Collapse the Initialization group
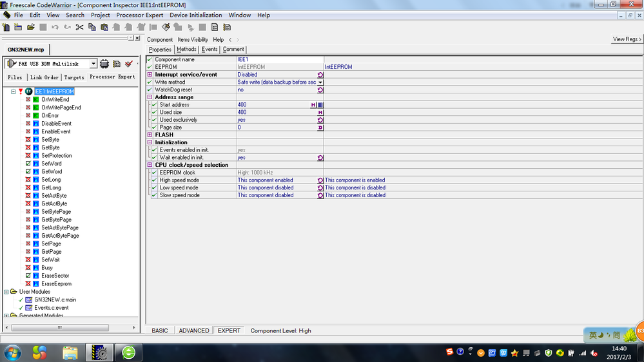Screen dimensions: 644x362 (150, 142)
